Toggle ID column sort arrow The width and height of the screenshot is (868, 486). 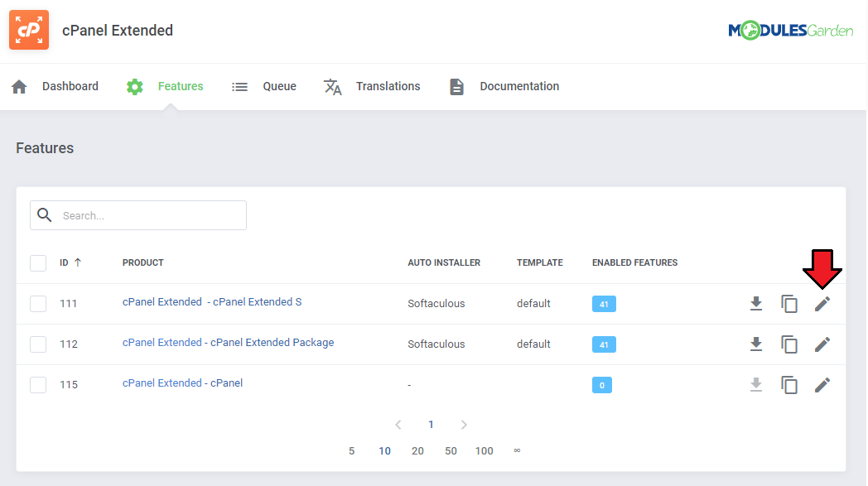78,262
